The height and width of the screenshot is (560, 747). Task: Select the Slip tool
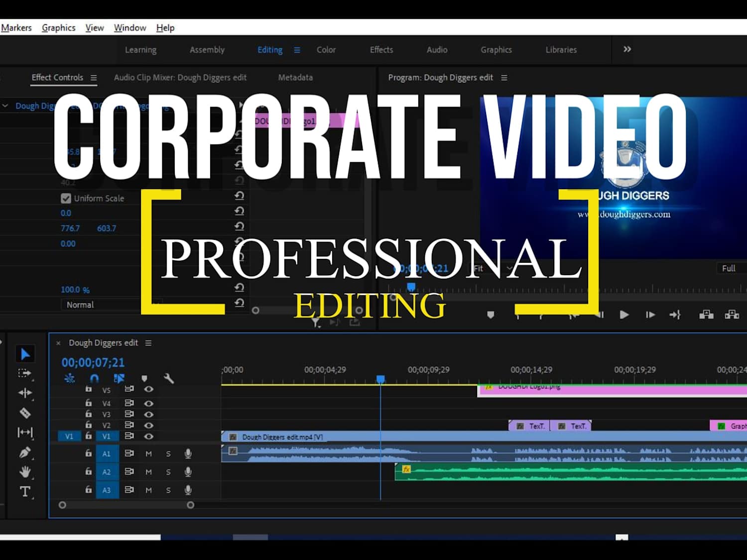pos(25,433)
